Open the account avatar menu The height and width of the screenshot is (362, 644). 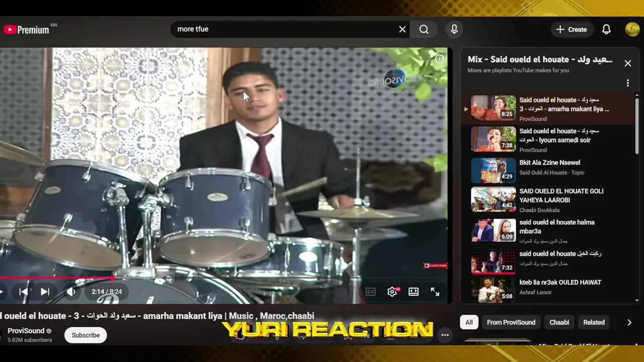632,29
